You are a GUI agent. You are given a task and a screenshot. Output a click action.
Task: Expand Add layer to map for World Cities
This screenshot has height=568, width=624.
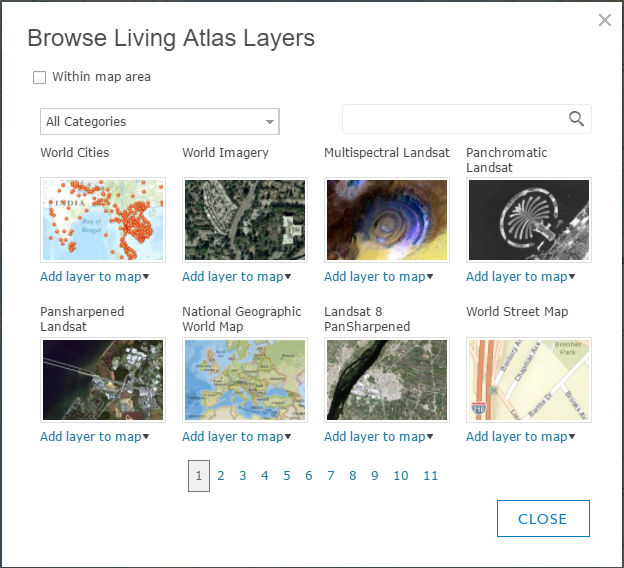95,277
